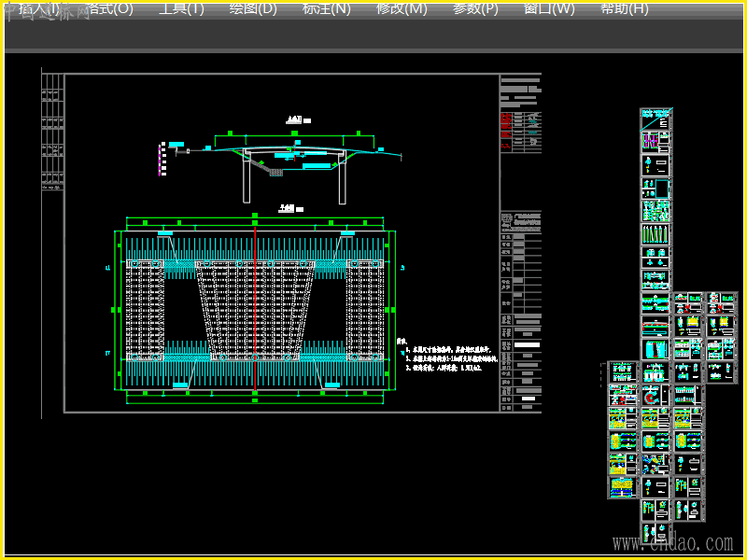
Task: Open the 帮助(H) Help menu
Action: [x=624, y=9]
